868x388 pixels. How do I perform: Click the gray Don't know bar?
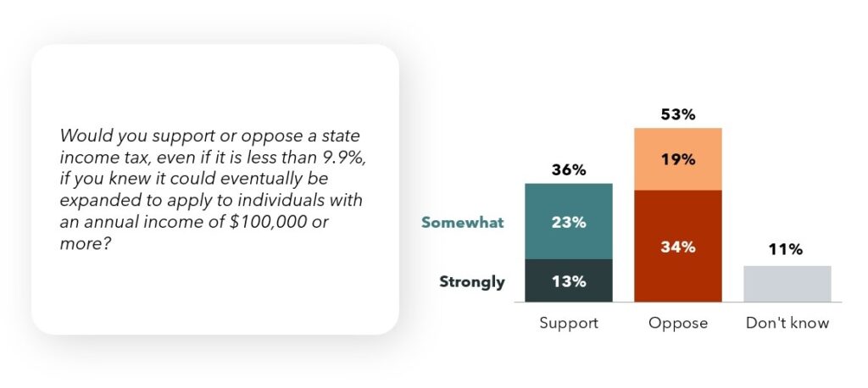click(x=787, y=283)
